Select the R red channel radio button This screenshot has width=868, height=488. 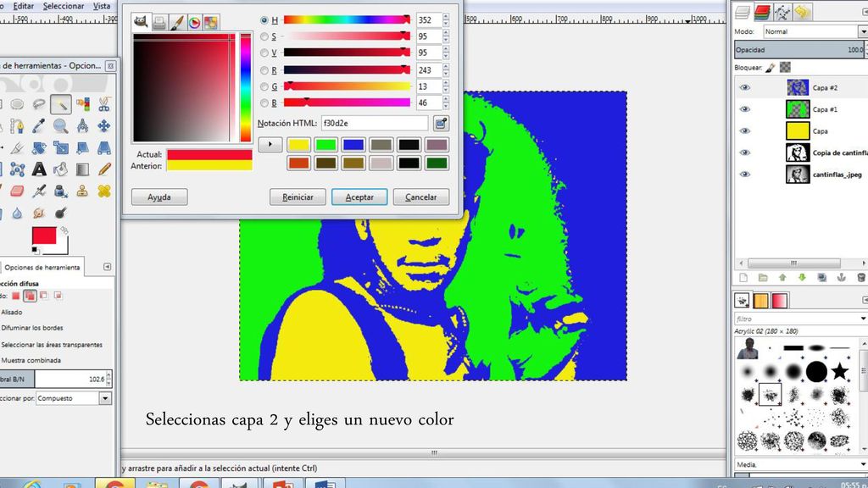pyautogui.click(x=264, y=70)
